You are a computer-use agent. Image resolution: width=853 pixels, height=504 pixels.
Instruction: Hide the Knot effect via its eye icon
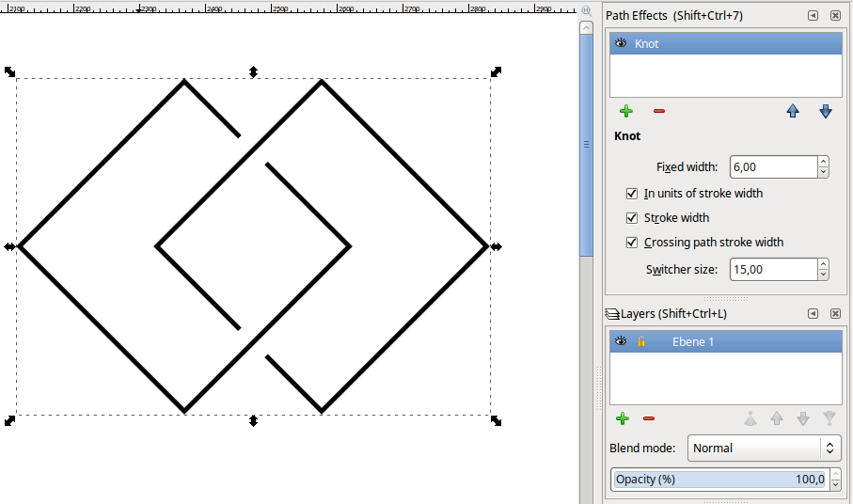pos(621,43)
